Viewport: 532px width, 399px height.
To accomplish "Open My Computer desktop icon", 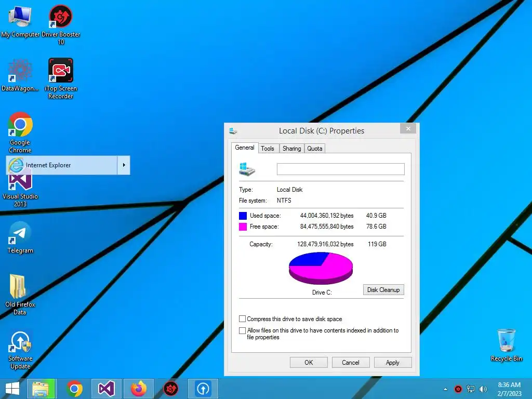I will point(20,21).
